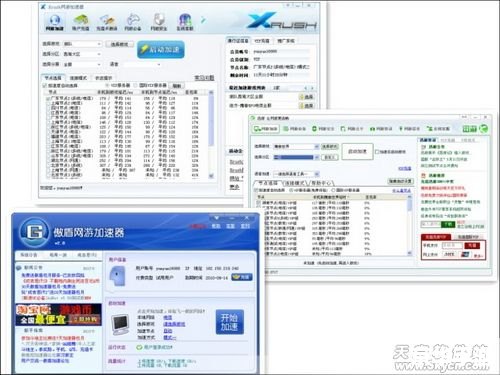
Task: Open the customer service people icon in XRush
Action: coord(185,22)
